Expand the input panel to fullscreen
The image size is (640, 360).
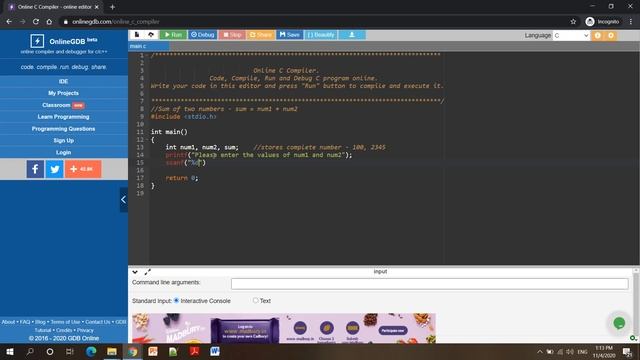click(147, 272)
